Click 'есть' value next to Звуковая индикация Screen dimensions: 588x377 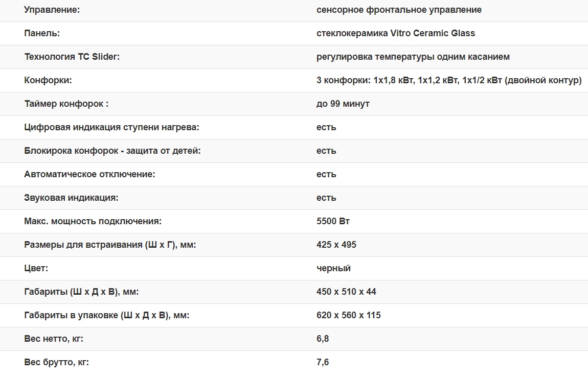point(326,198)
